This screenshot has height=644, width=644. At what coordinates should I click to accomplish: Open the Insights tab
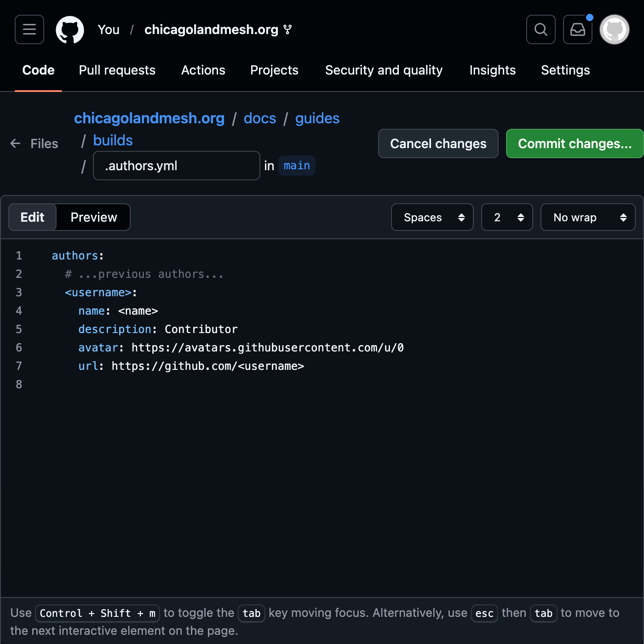[492, 70]
